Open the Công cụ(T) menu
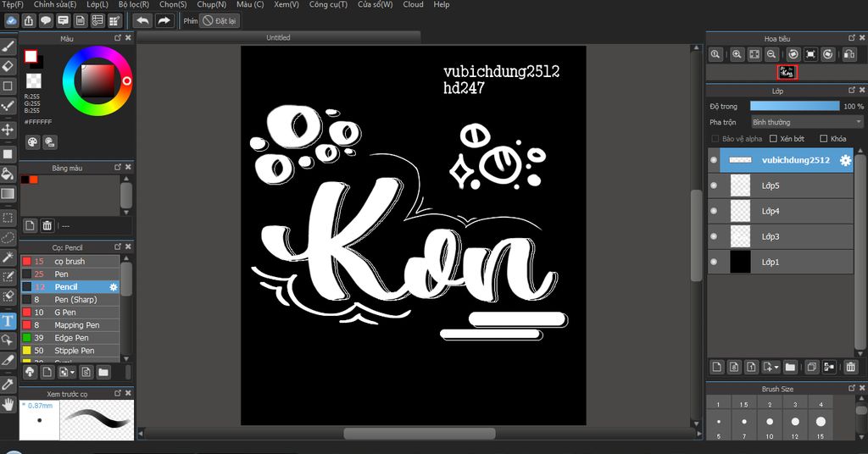868x454 pixels. tap(327, 5)
